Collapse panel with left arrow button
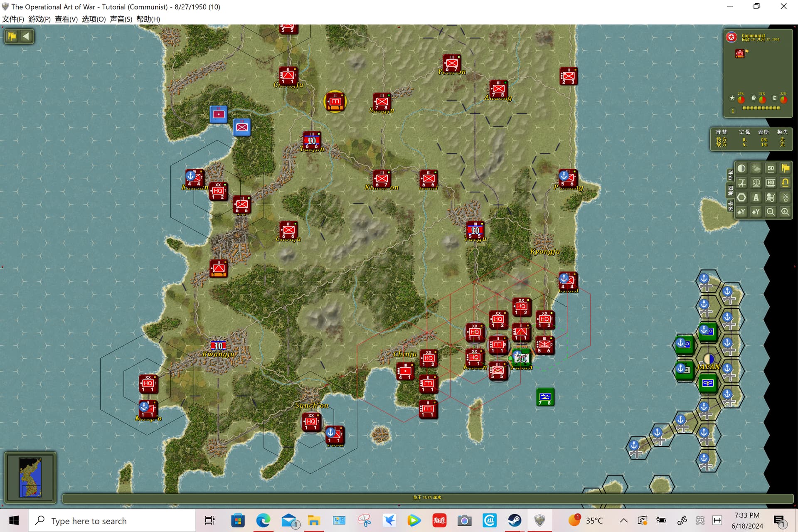This screenshot has height=532, width=798. 26,36
